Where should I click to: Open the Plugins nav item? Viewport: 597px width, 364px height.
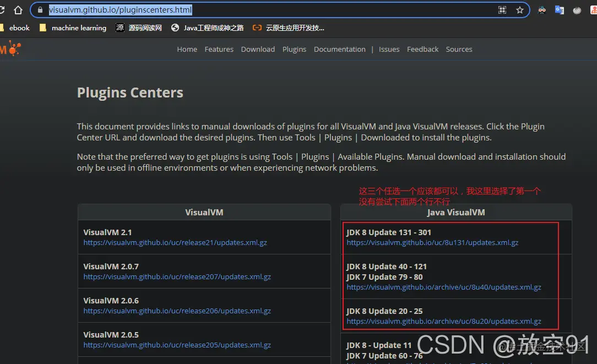[x=294, y=50]
